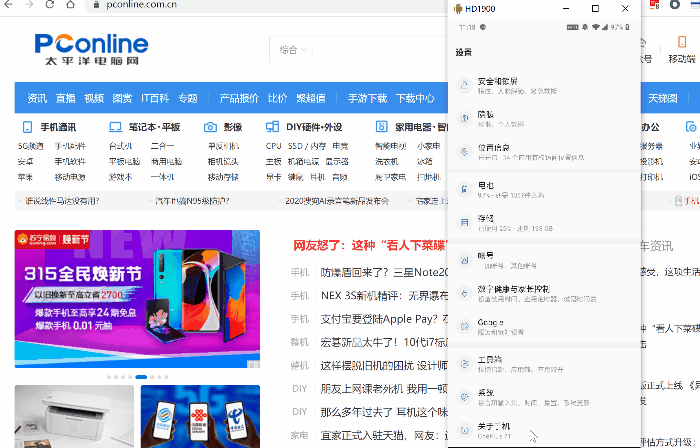
Task: Open the NEX 3S新机精评 article link
Action: (384, 295)
